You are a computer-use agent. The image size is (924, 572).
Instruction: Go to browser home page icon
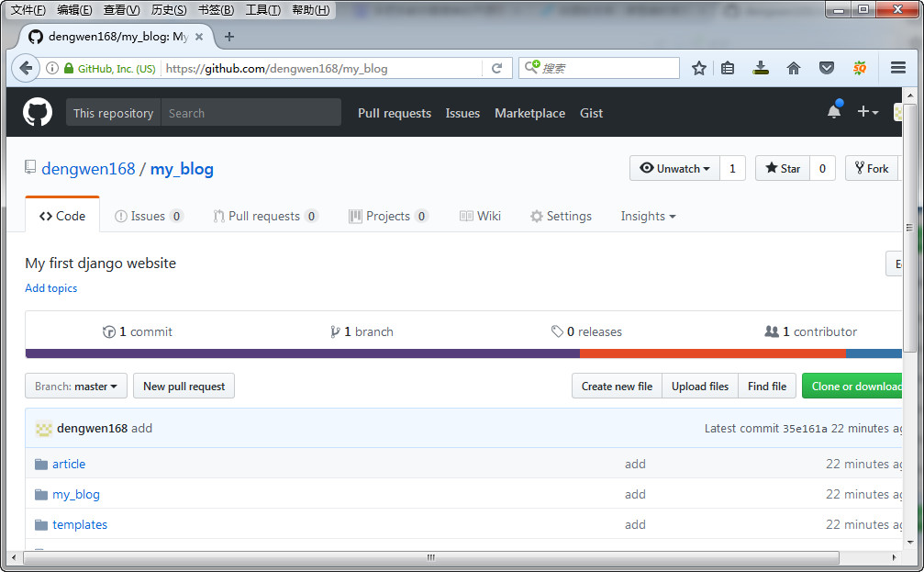(793, 69)
